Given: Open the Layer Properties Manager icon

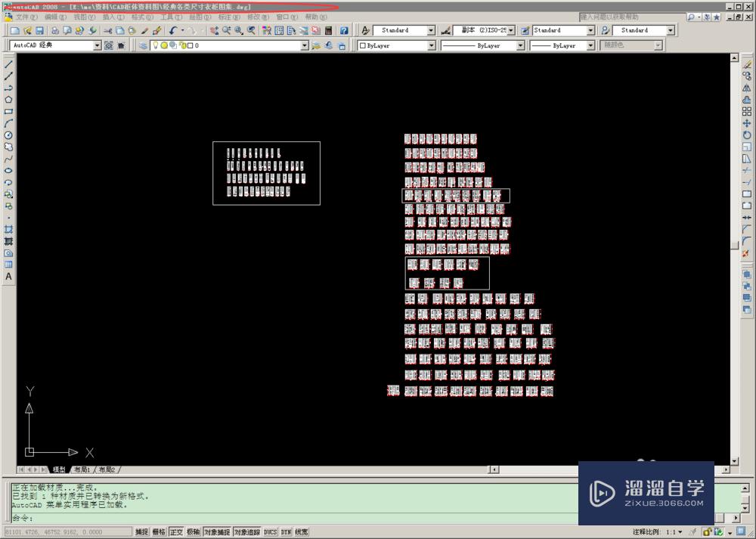Looking at the screenshot, I should pos(143,45).
